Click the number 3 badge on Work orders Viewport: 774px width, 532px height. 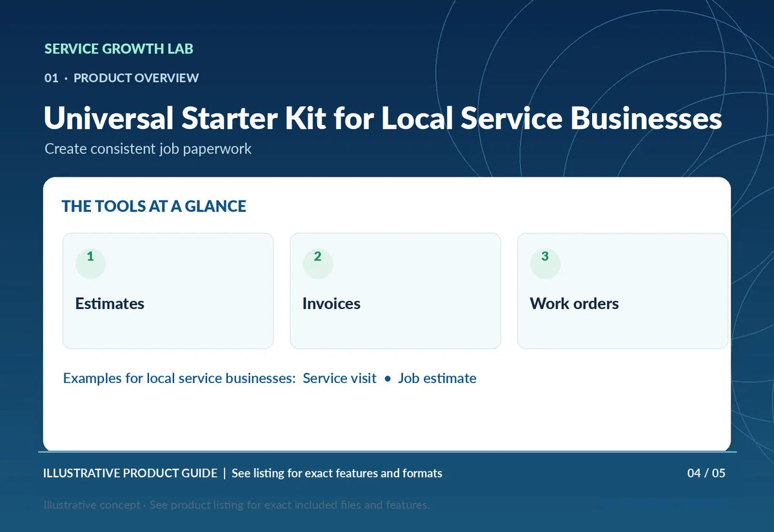[x=545, y=263]
